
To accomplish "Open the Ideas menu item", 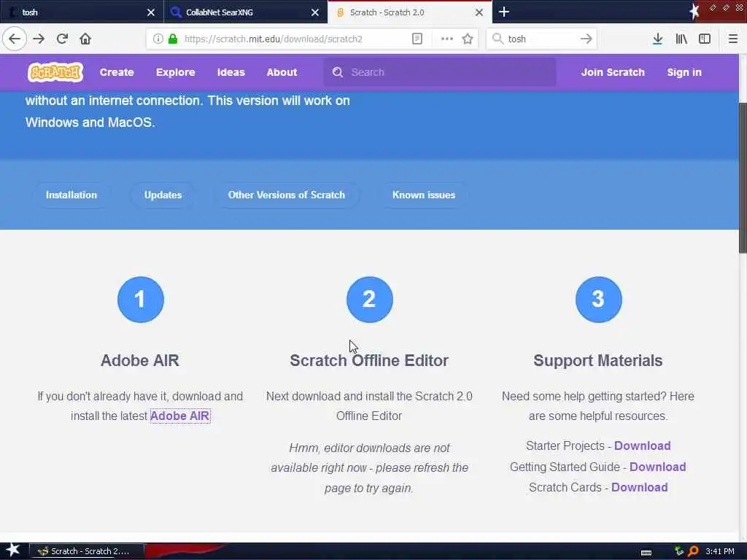I will pyautogui.click(x=231, y=72).
